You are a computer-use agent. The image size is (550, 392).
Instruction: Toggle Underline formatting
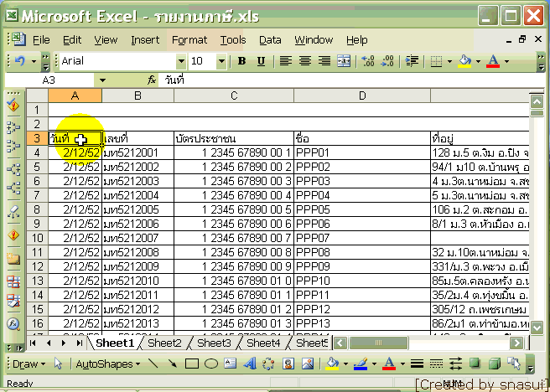pos(261,61)
